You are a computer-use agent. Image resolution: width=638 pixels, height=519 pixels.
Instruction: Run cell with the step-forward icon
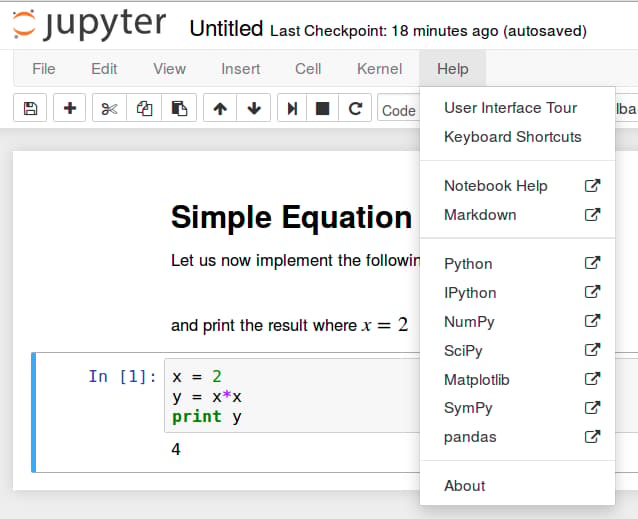click(x=292, y=108)
